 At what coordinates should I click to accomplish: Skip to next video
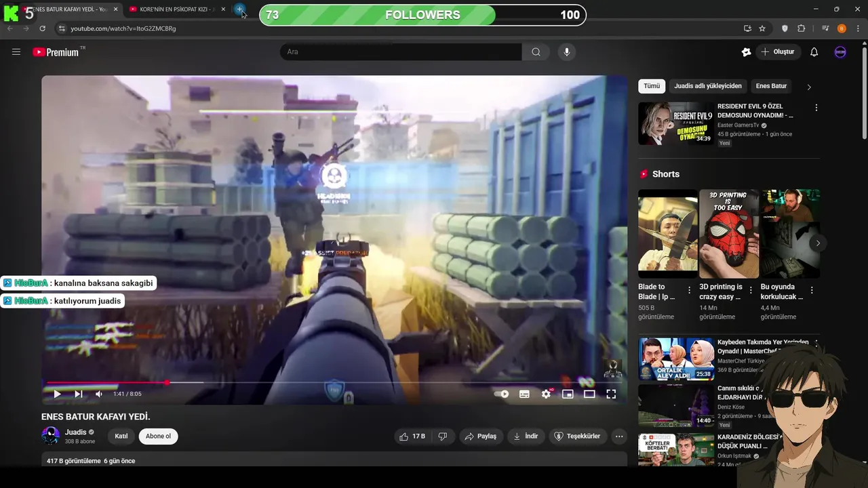(x=79, y=394)
